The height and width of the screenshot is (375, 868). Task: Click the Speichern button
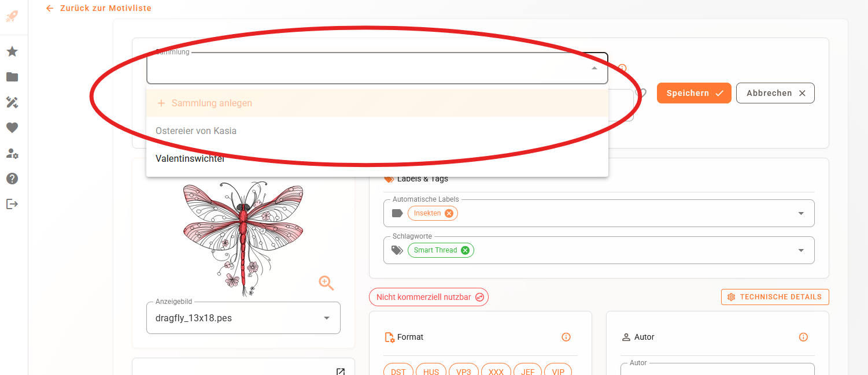tap(694, 93)
